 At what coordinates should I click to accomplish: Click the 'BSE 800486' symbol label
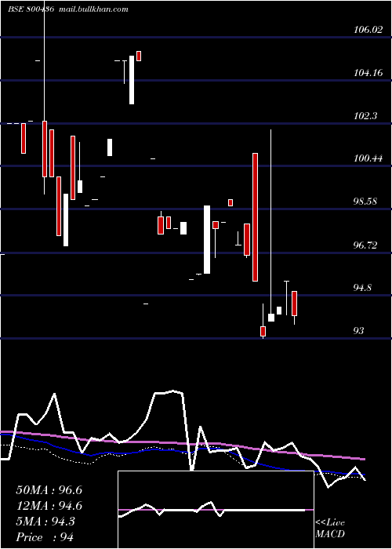point(31,9)
